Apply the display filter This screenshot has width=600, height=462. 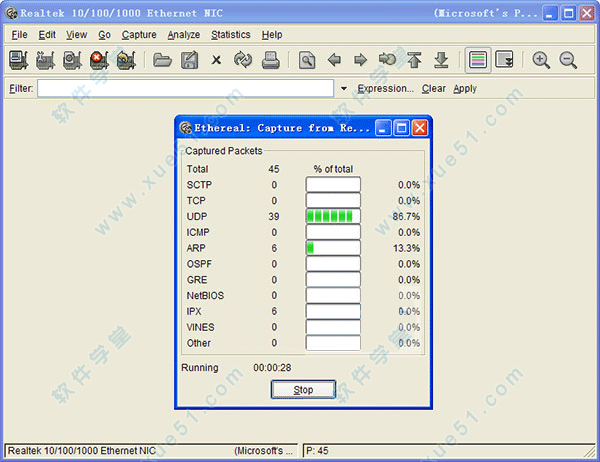pos(465,88)
